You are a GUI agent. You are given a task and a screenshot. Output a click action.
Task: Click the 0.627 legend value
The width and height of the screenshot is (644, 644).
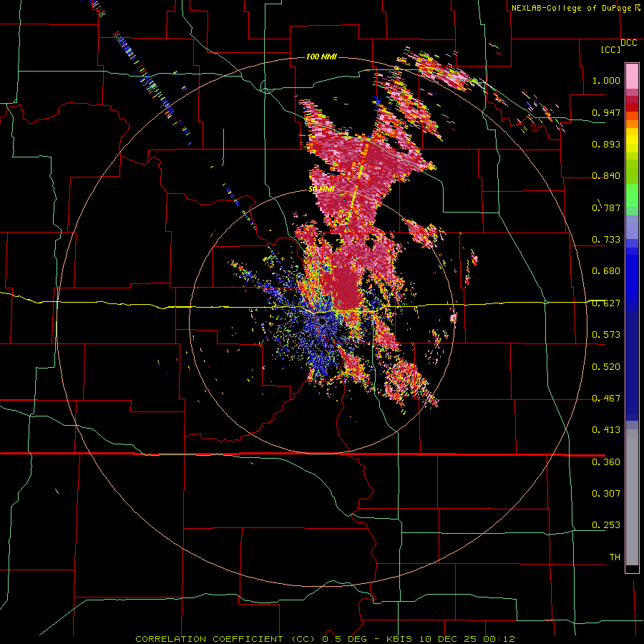tap(606, 303)
